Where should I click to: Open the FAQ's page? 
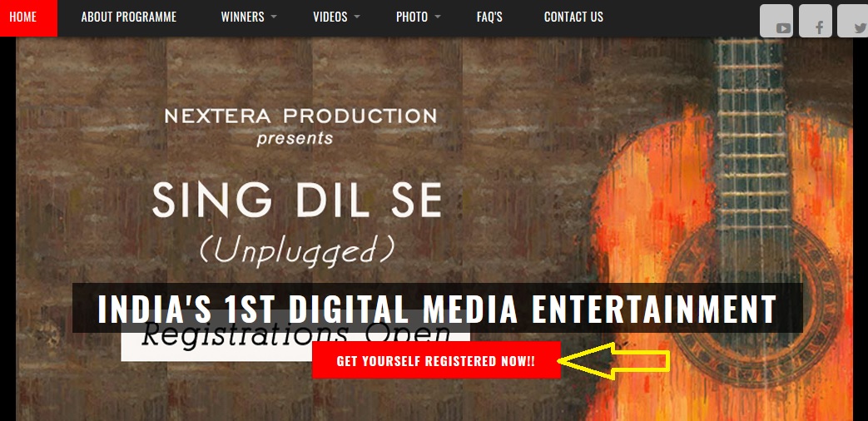[x=489, y=17]
